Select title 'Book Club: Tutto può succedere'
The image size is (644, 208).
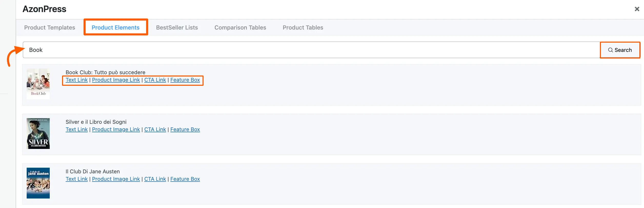pos(105,72)
